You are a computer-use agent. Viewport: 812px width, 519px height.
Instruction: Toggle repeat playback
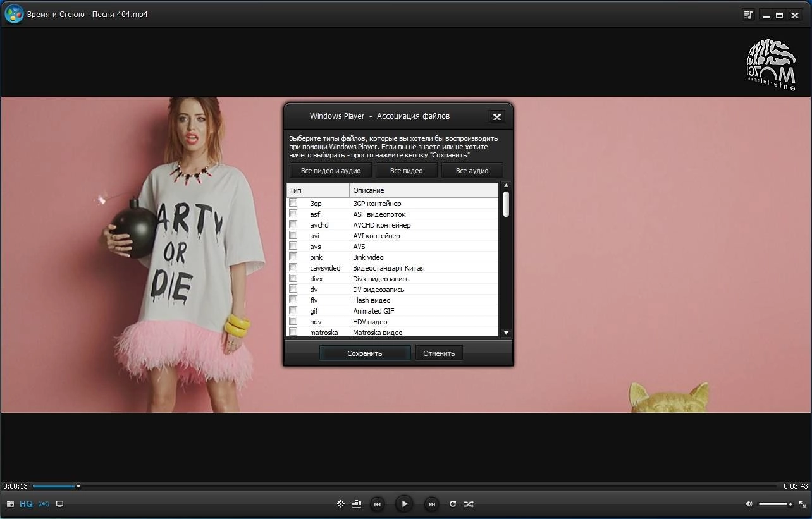(453, 504)
